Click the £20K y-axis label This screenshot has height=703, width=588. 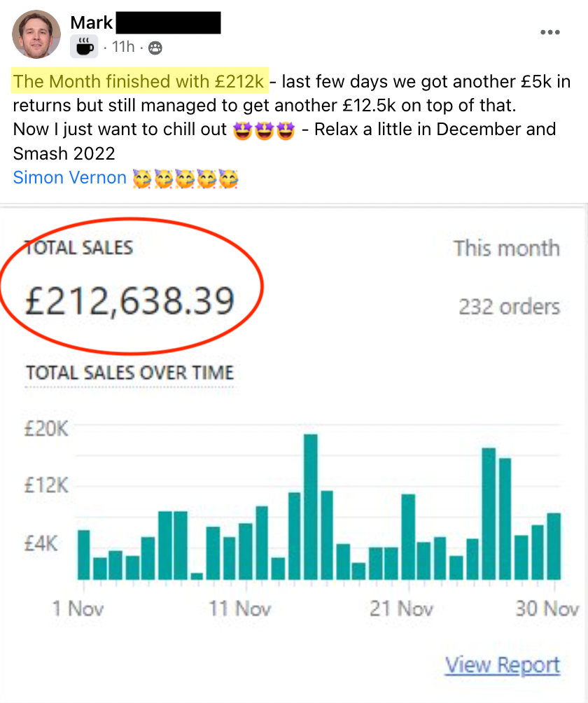(x=46, y=429)
